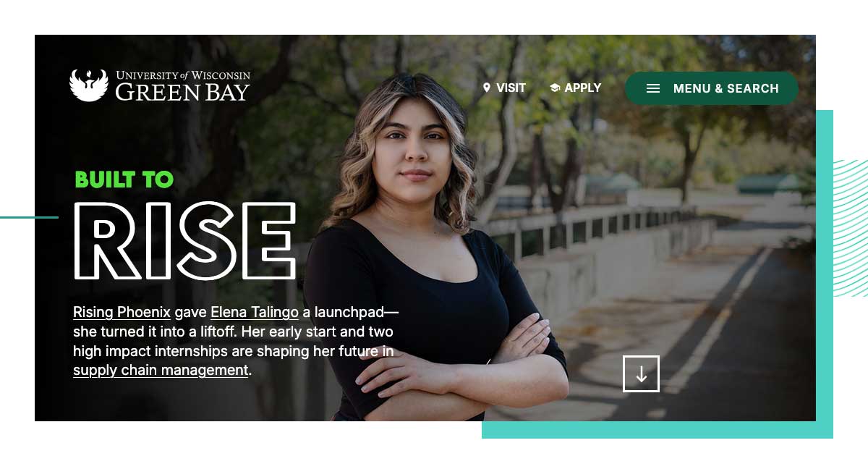Screen dimensions: 868x456
Task: Click the phoenix emblem logo icon
Action: (88, 85)
